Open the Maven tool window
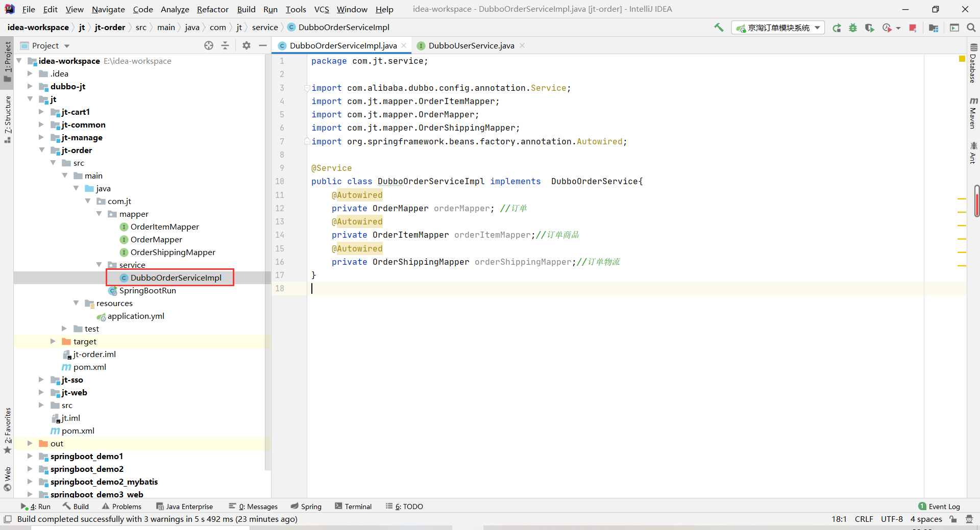This screenshot has height=530, width=980. tap(973, 113)
